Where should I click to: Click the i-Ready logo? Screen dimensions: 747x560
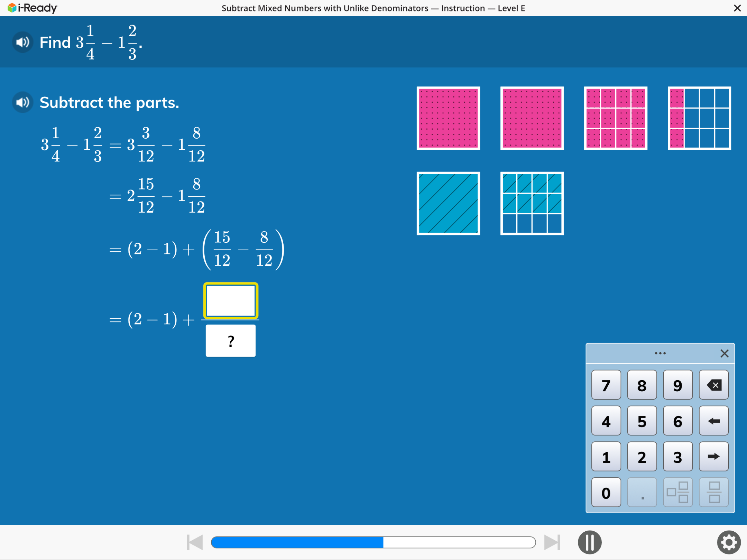[x=33, y=8]
